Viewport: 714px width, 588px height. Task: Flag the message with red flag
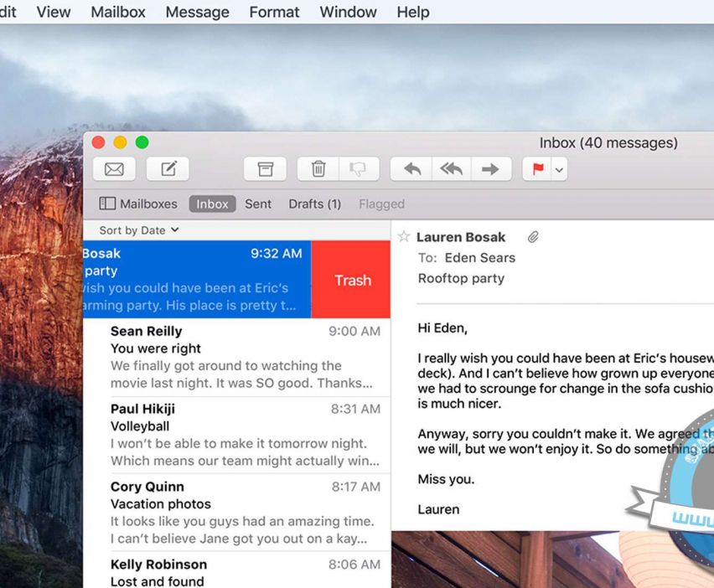(537, 169)
